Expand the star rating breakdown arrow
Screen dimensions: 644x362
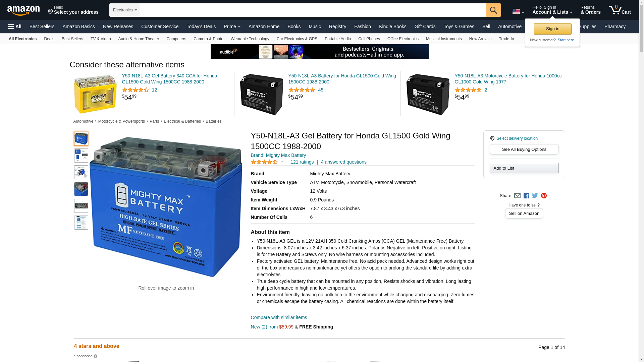point(282,162)
